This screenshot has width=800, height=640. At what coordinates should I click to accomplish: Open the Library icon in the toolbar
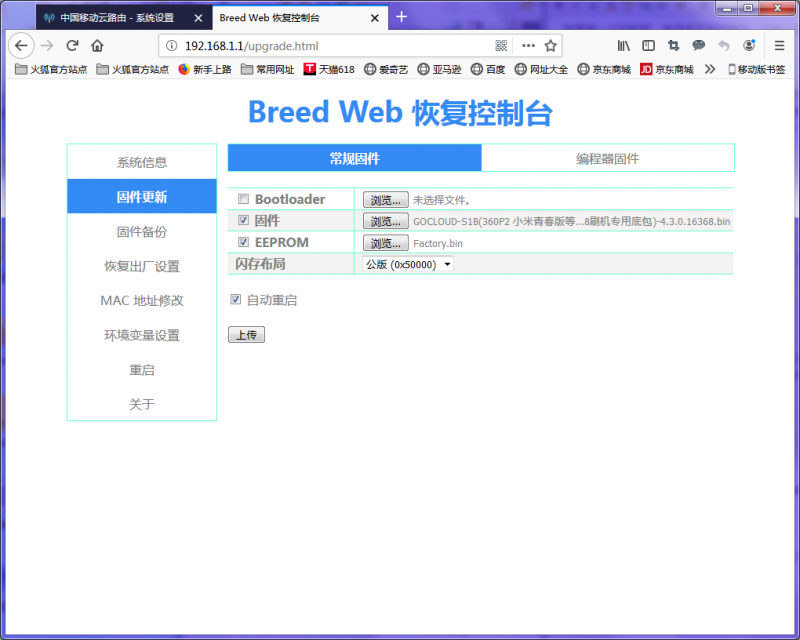point(623,46)
